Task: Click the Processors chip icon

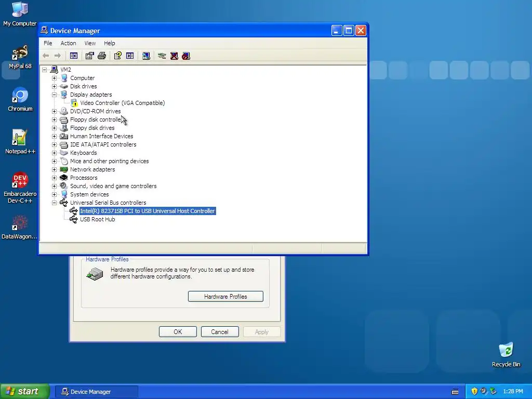Action: pos(64,178)
